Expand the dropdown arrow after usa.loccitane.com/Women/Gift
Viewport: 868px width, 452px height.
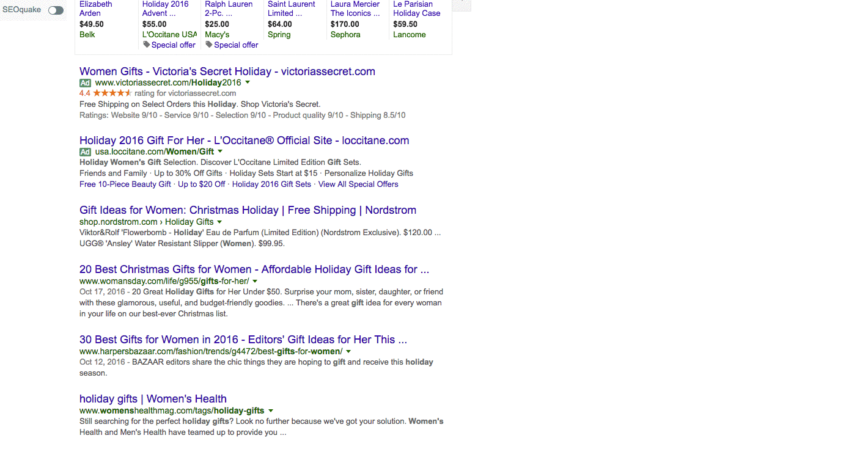[220, 151]
